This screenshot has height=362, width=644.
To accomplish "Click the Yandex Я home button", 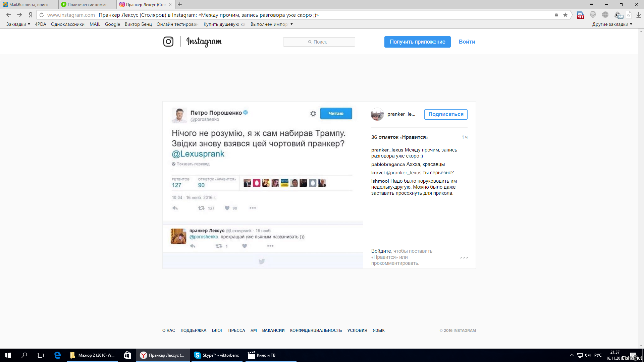I will pyautogui.click(x=30, y=15).
